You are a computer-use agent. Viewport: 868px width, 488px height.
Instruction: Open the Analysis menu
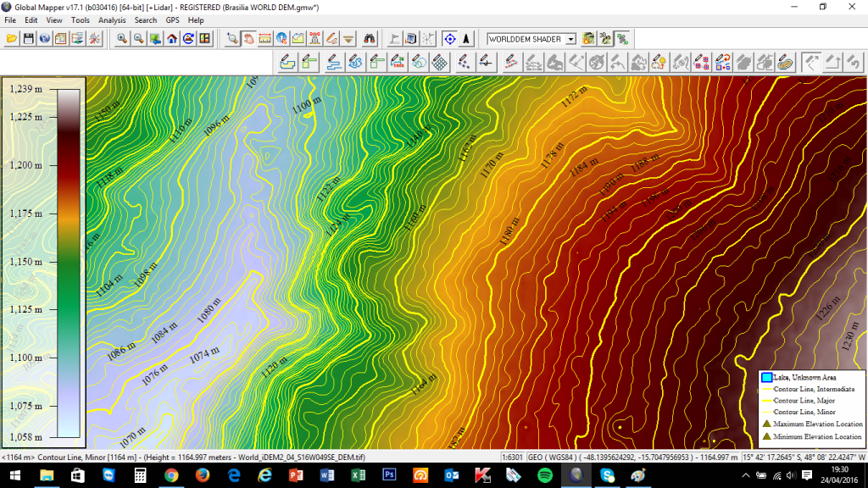pyautogui.click(x=112, y=19)
